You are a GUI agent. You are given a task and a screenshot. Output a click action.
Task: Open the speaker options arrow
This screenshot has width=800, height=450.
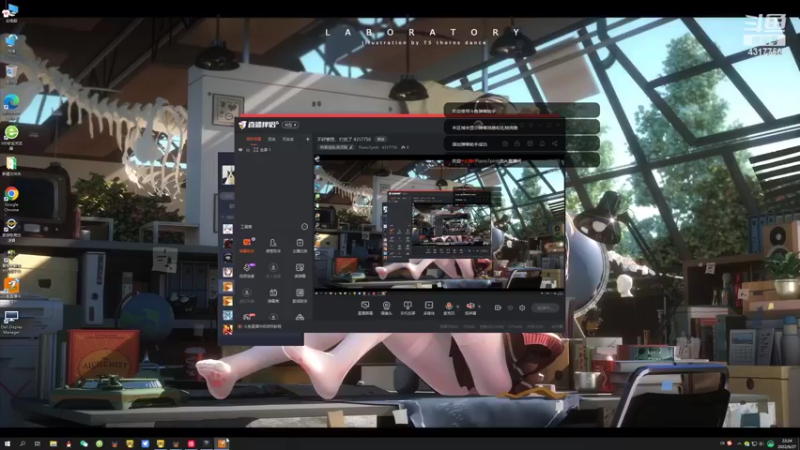click(x=479, y=306)
